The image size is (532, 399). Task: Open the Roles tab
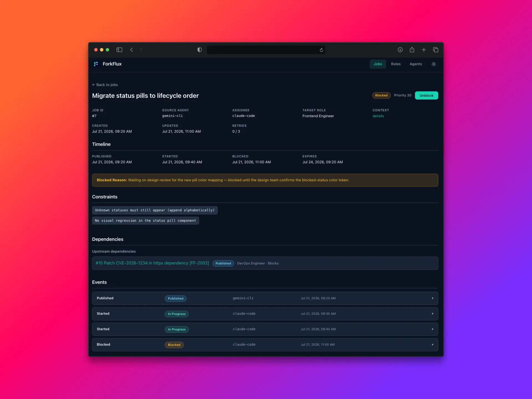[396, 64]
